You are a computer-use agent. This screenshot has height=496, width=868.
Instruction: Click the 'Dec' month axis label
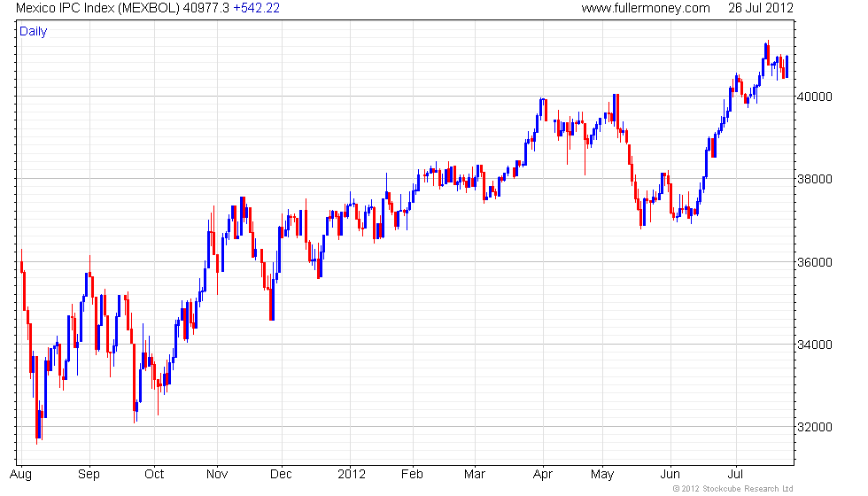[x=281, y=475]
